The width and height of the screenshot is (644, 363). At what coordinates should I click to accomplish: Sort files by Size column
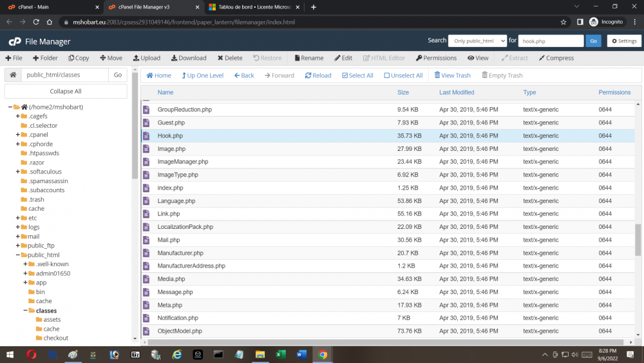[403, 92]
